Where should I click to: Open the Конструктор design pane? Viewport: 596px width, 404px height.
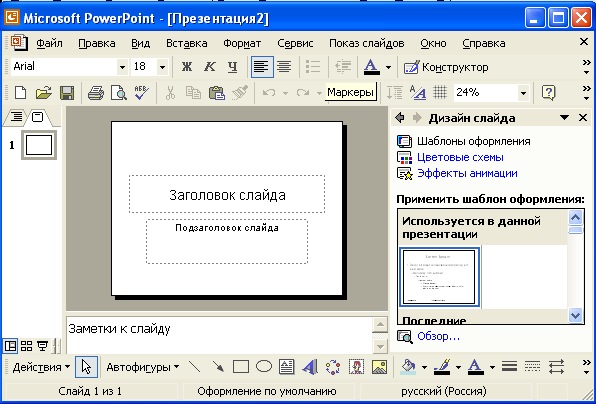coord(446,67)
